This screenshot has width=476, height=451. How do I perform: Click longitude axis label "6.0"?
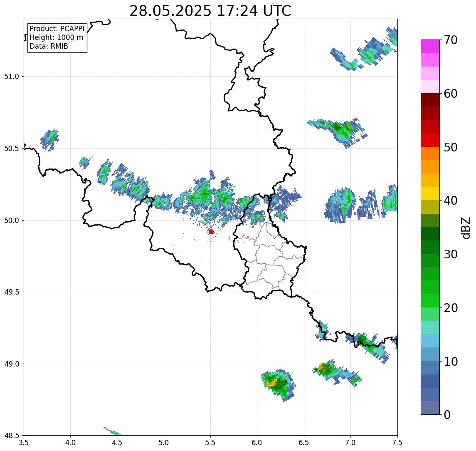click(x=257, y=442)
